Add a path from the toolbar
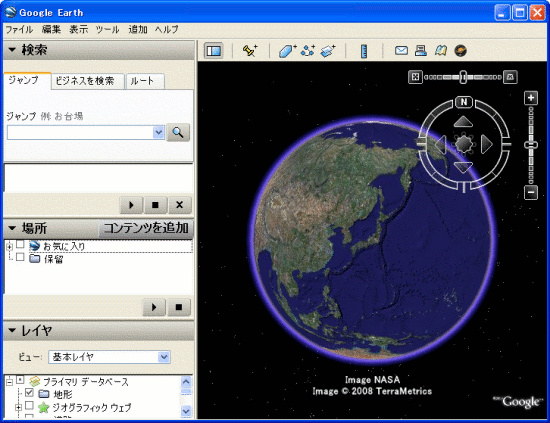Viewport: 550px width, 423px height. click(x=308, y=51)
